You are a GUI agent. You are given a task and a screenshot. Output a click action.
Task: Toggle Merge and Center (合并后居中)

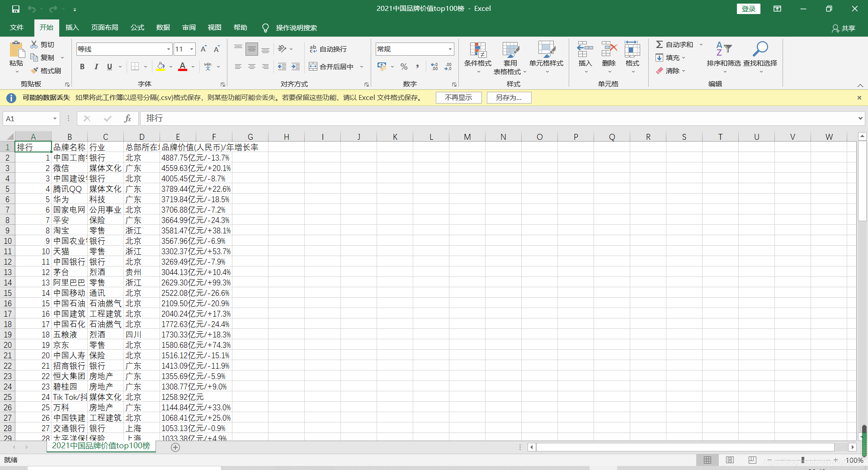331,66
